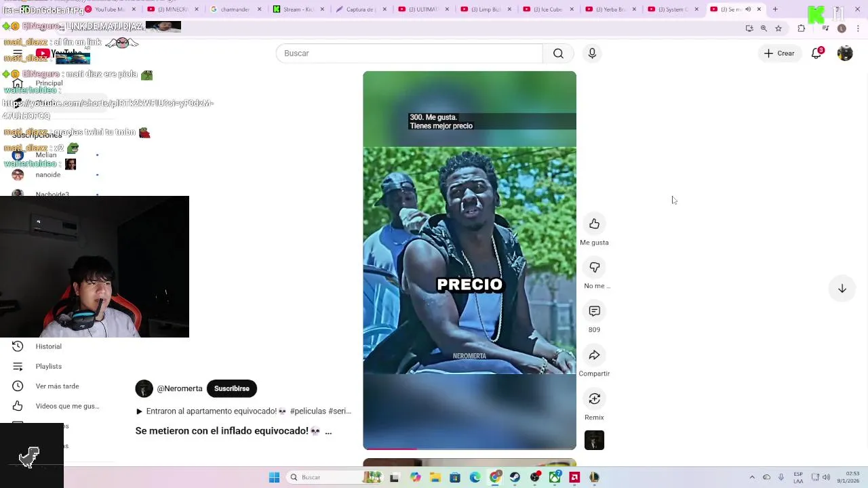
Task: Open Videos que me gustan sidebar item
Action: coord(56,406)
